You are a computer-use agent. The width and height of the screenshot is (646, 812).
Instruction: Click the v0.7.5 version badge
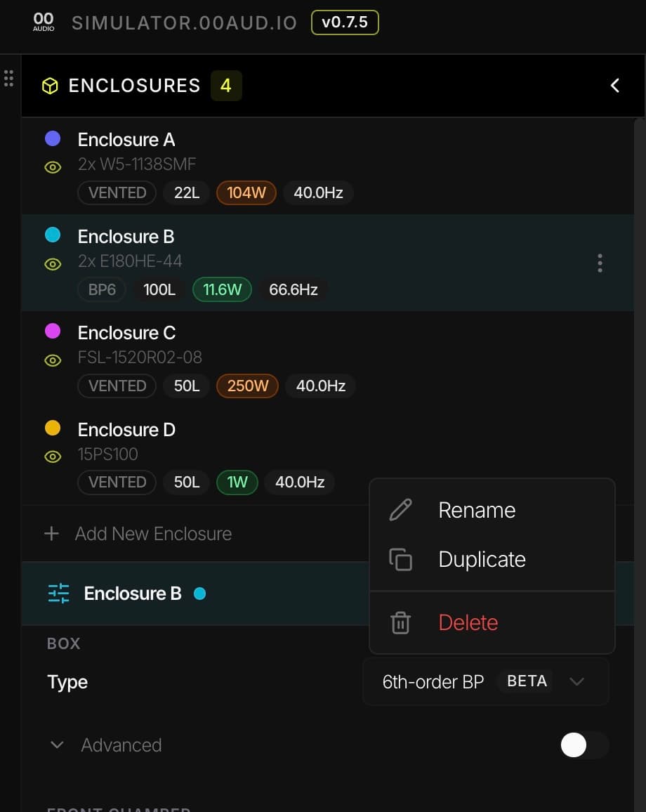pos(344,22)
